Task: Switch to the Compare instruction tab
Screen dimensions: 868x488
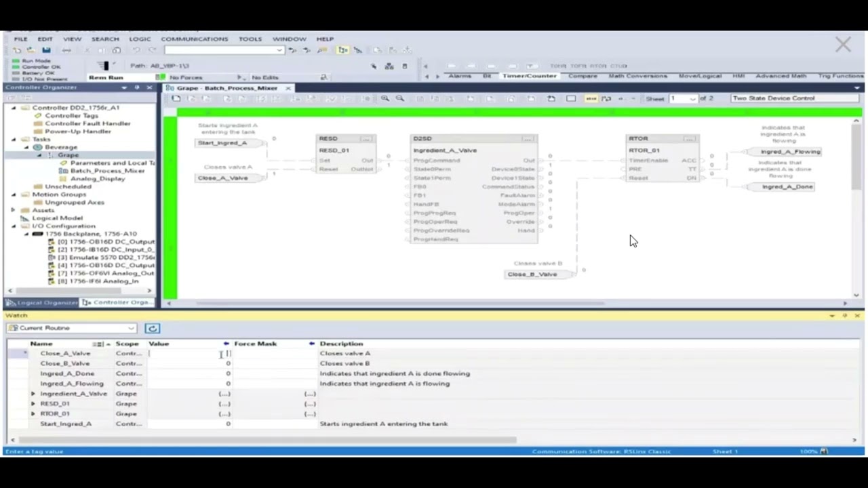Action: coord(583,76)
